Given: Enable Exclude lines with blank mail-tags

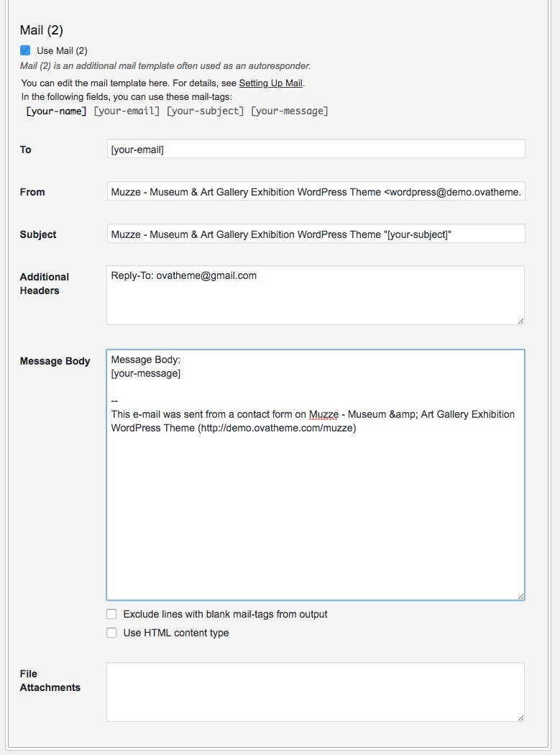Looking at the screenshot, I should [111, 614].
